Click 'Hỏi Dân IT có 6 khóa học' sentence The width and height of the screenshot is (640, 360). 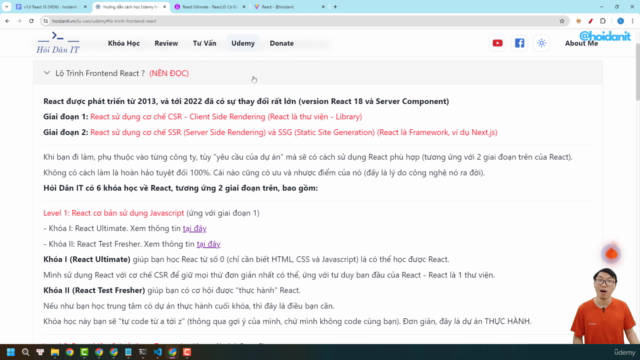pos(180,188)
